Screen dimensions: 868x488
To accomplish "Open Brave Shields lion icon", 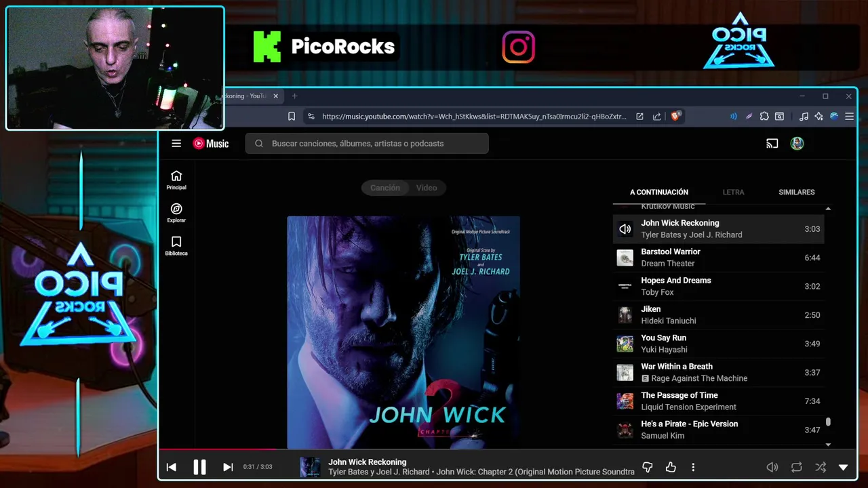I will click(675, 117).
